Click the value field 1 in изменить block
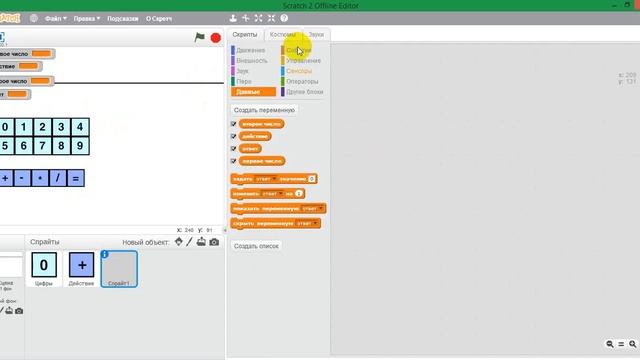The height and width of the screenshot is (360, 640). coord(299,193)
